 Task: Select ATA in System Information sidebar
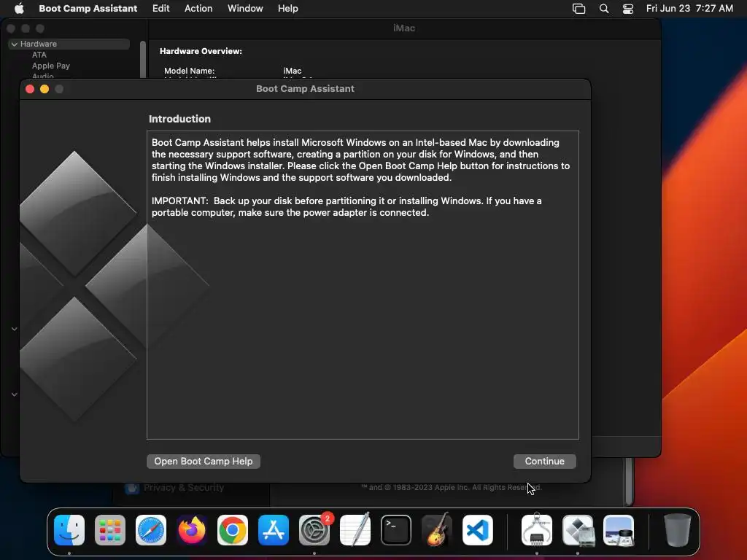(39, 55)
